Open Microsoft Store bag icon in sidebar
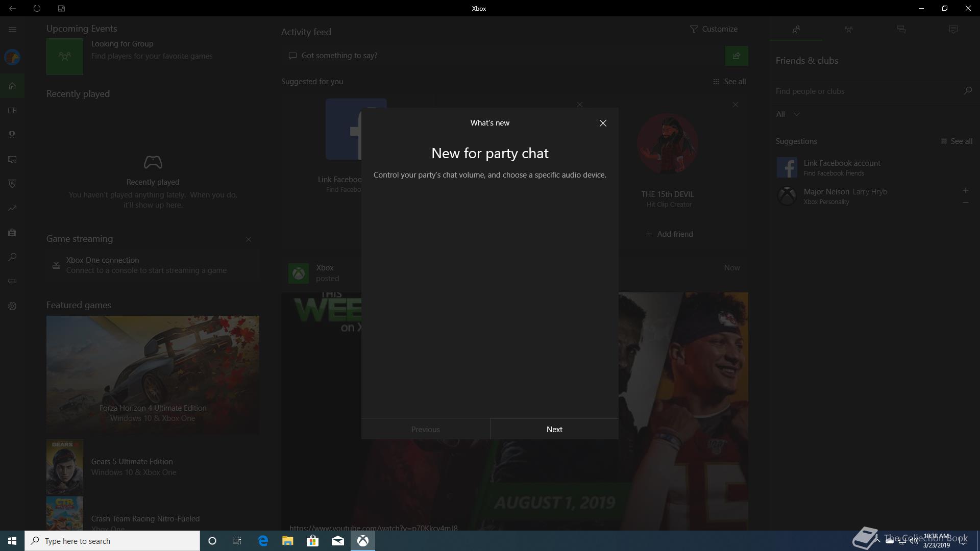 click(x=12, y=233)
